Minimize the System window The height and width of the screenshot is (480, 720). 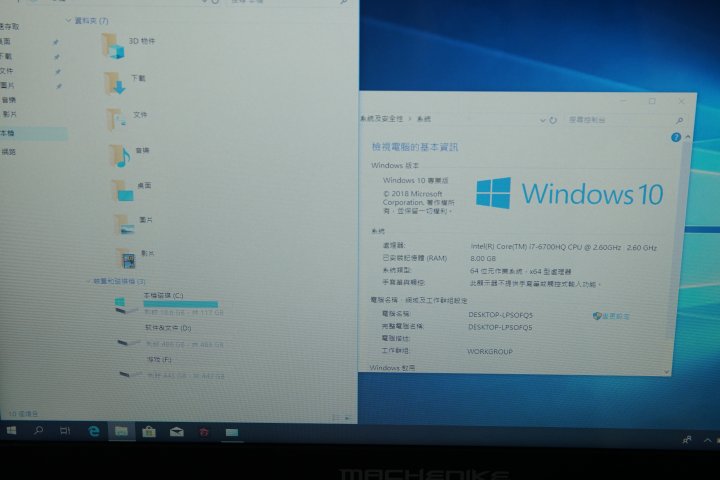click(x=624, y=101)
